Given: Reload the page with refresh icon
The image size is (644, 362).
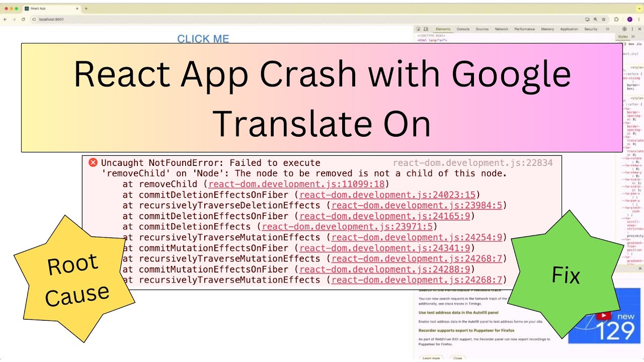Looking at the screenshot, I should point(23,19).
